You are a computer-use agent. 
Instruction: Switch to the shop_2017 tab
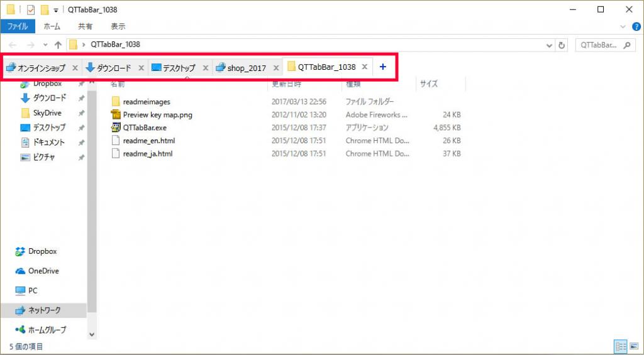(247, 68)
